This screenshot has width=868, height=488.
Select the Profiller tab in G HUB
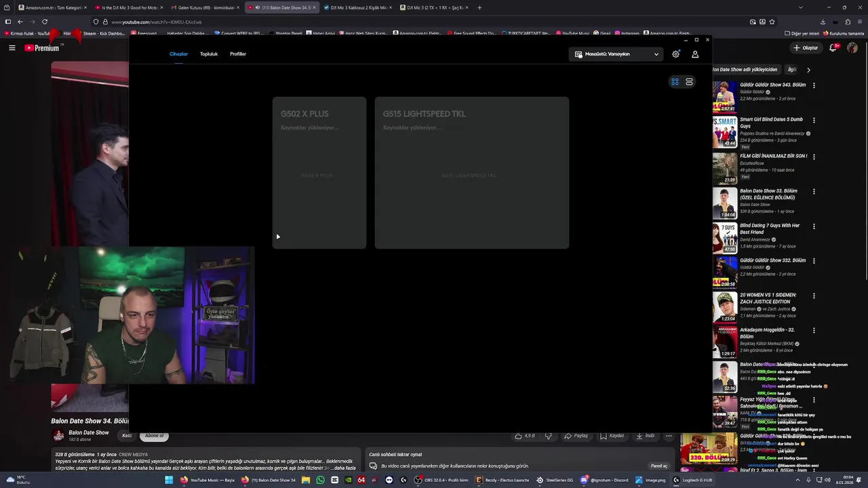[238, 54]
